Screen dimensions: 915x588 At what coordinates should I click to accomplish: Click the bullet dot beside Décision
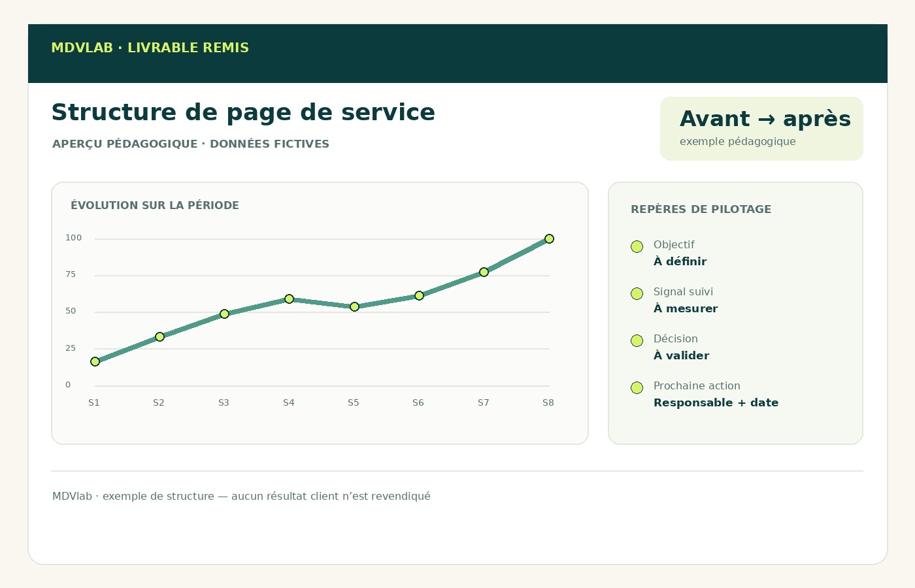click(x=637, y=340)
